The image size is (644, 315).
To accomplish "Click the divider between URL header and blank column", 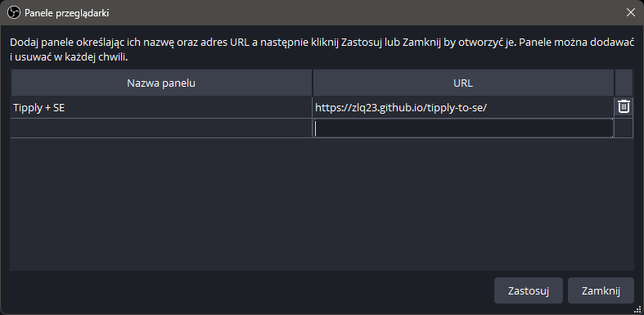I will coord(615,83).
